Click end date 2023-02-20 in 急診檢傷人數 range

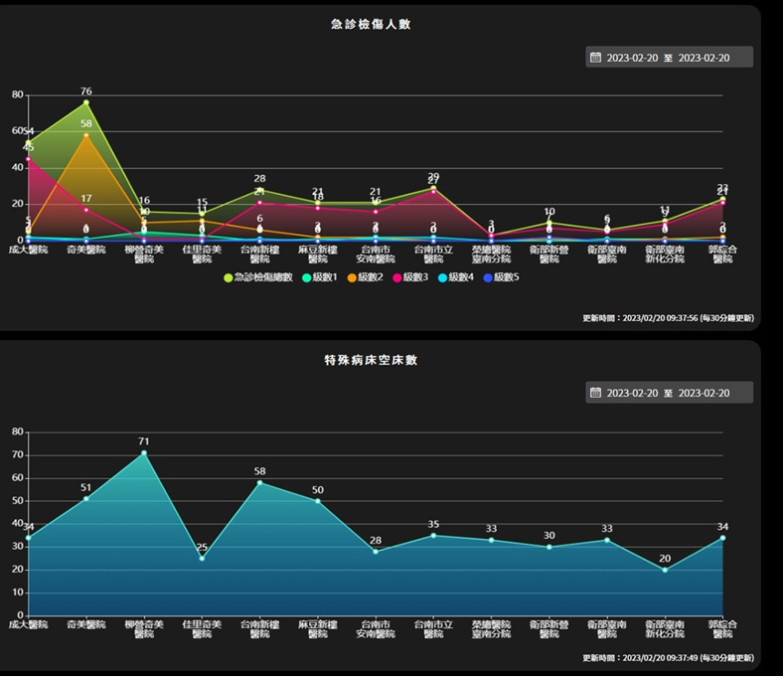coord(704,58)
